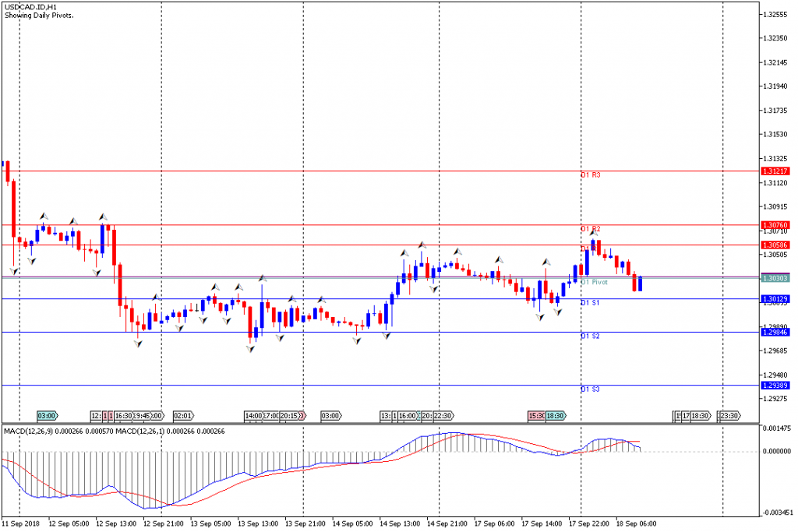The height and width of the screenshot is (532, 798).
Task: Click the teal 03:00 event marker
Action: (48, 416)
